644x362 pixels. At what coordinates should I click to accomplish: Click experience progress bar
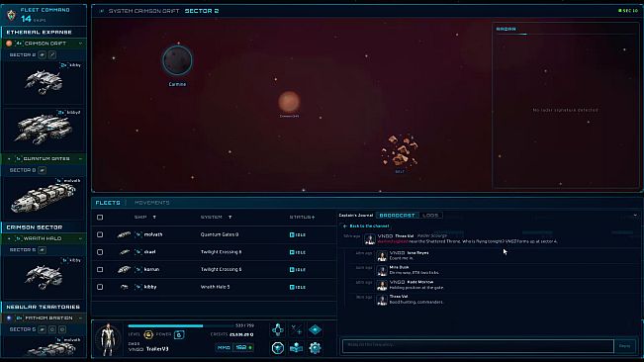click(181, 325)
